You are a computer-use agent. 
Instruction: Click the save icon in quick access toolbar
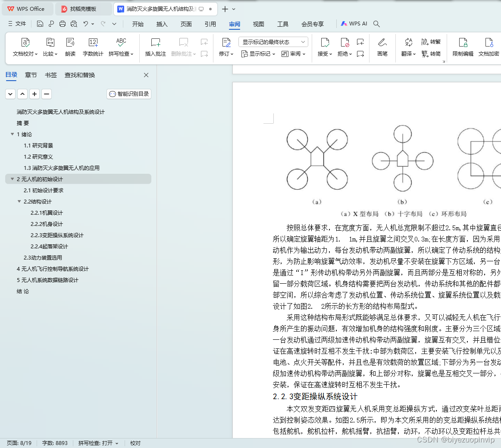(40, 24)
